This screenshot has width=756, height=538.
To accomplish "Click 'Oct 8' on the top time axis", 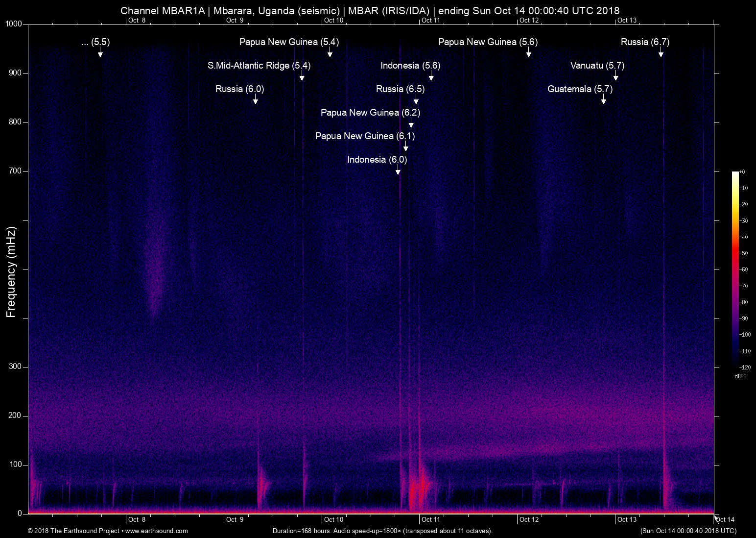I will [137, 20].
